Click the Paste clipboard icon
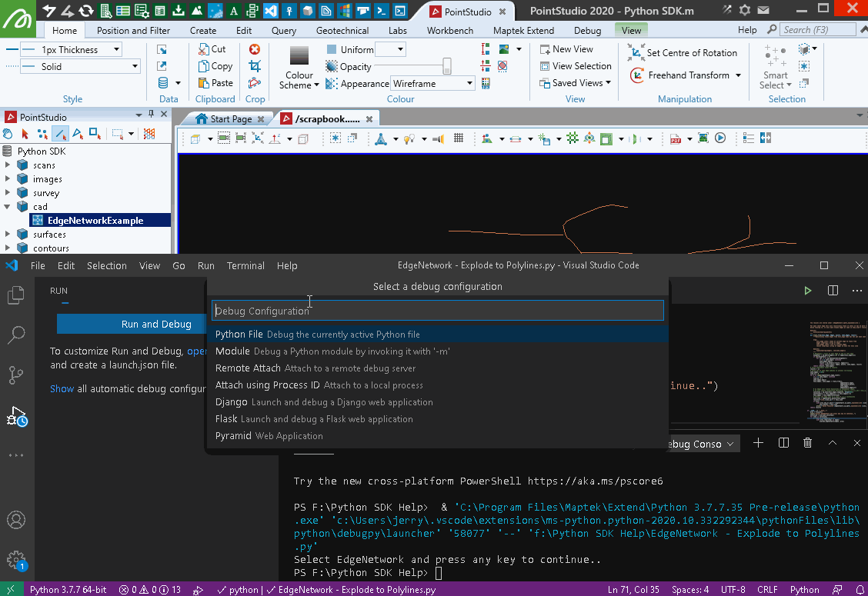Image resolution: width=868 pixels, height=596 pixels. pos(203,83)
